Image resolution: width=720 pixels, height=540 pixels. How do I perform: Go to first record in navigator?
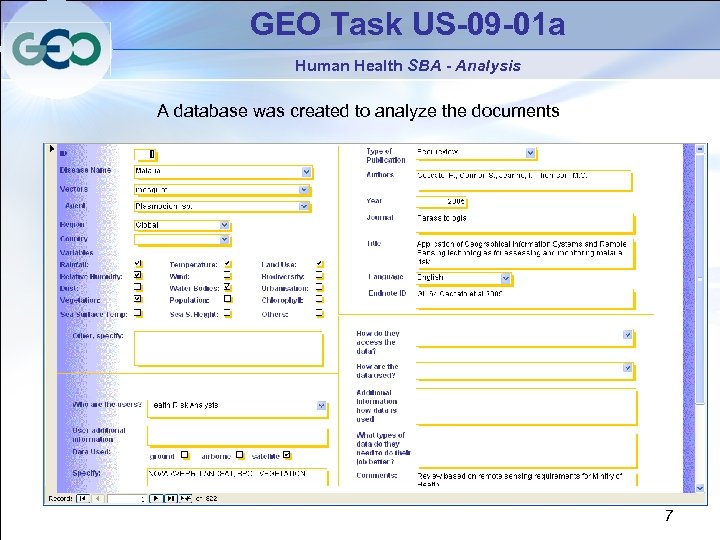click(x=83, y=498)
